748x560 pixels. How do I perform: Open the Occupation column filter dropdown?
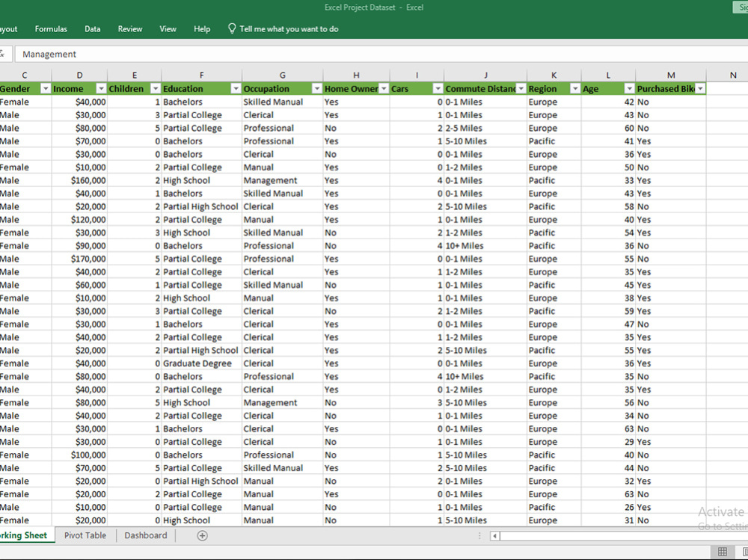(316, 89)
